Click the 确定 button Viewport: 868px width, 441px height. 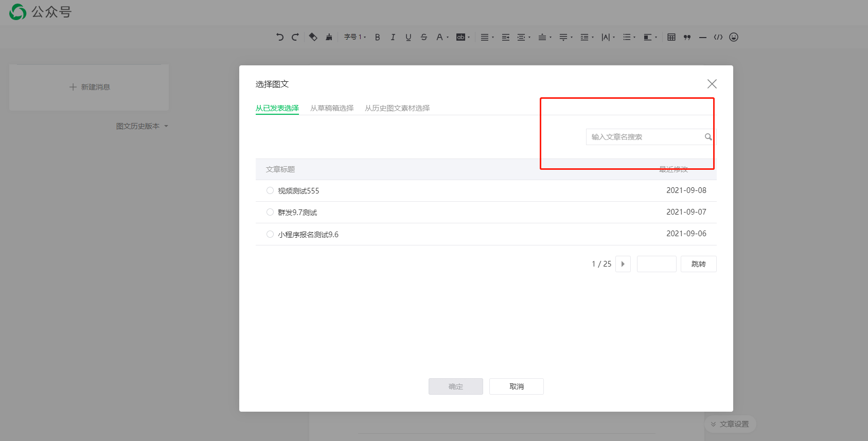tap(456, 386)
